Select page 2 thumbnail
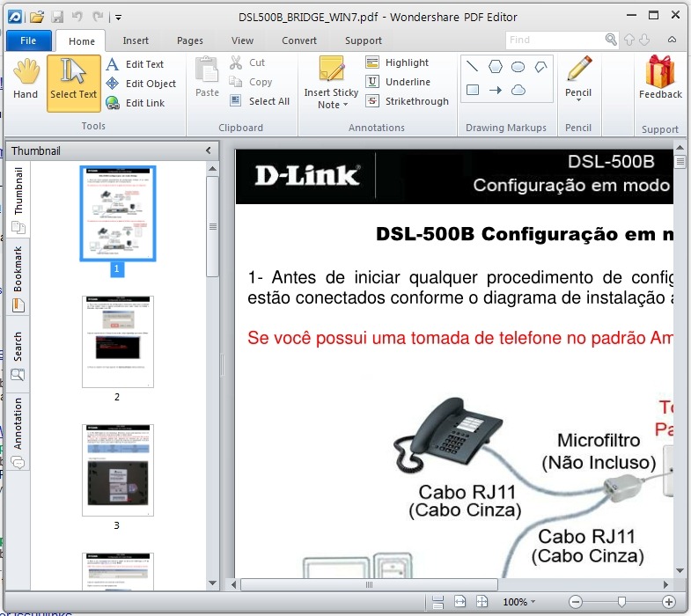The height and width of the screenshot is (616, 691). tap(118, 342)
